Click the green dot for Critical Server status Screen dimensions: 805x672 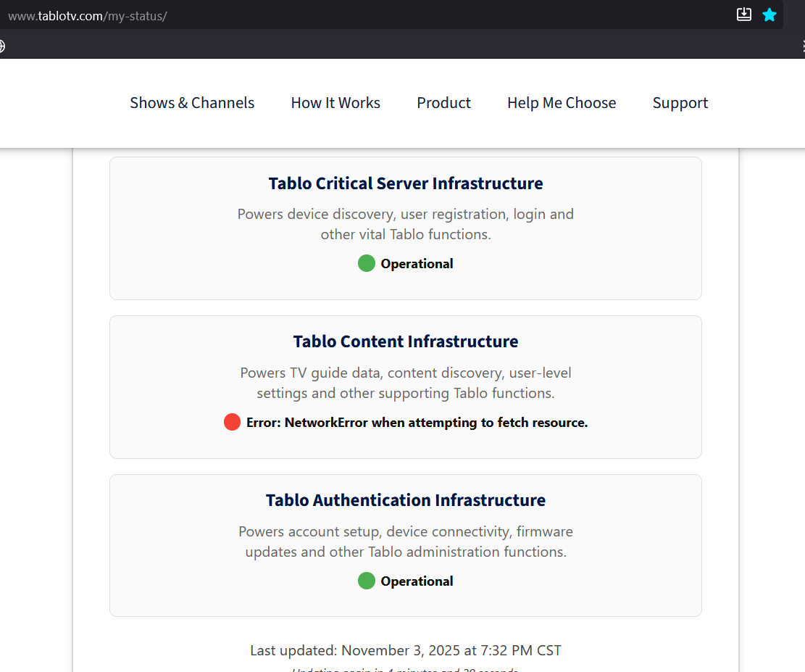click(x=367, y=264)
